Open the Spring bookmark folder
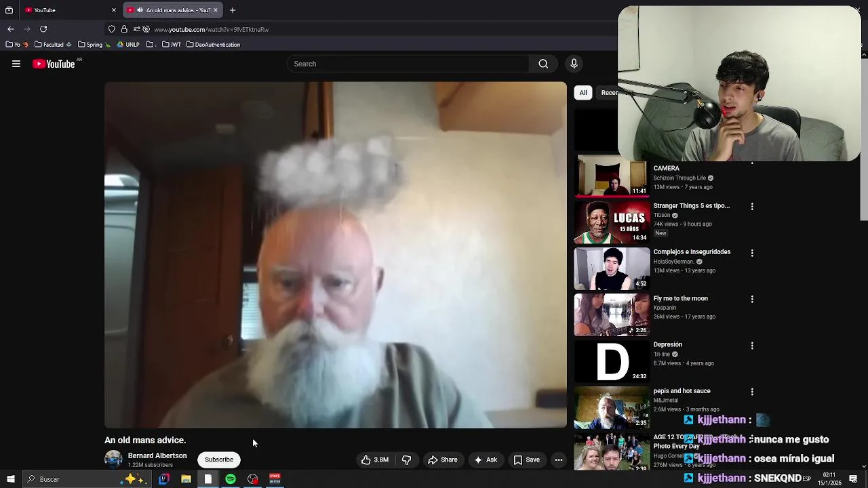Image resolution: width=868 pixels, height=488 pixels. (x=94, y=45)
